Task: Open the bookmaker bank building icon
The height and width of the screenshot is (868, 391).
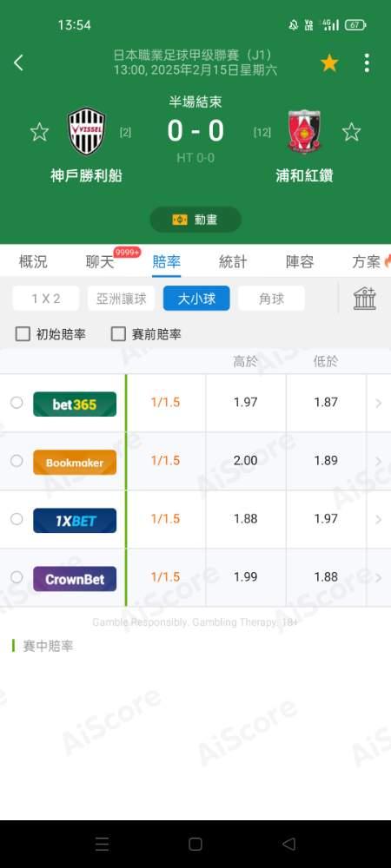Action: coord(365,299)
